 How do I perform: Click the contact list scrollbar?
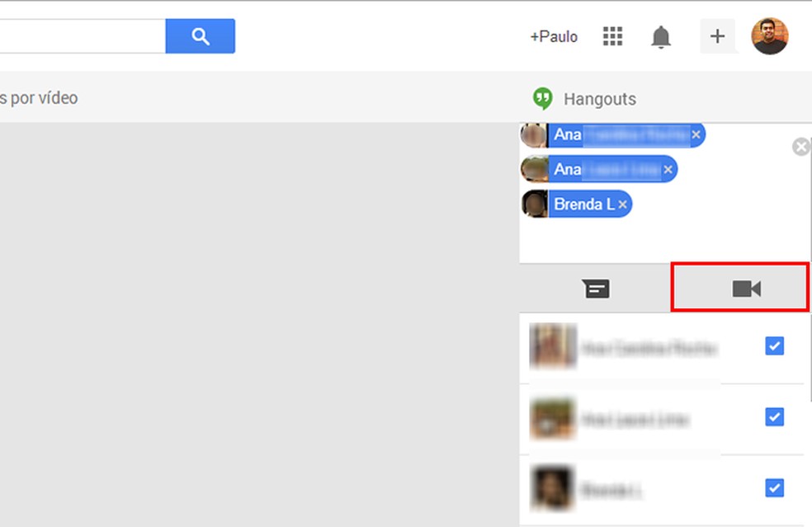tap(809, 356)
